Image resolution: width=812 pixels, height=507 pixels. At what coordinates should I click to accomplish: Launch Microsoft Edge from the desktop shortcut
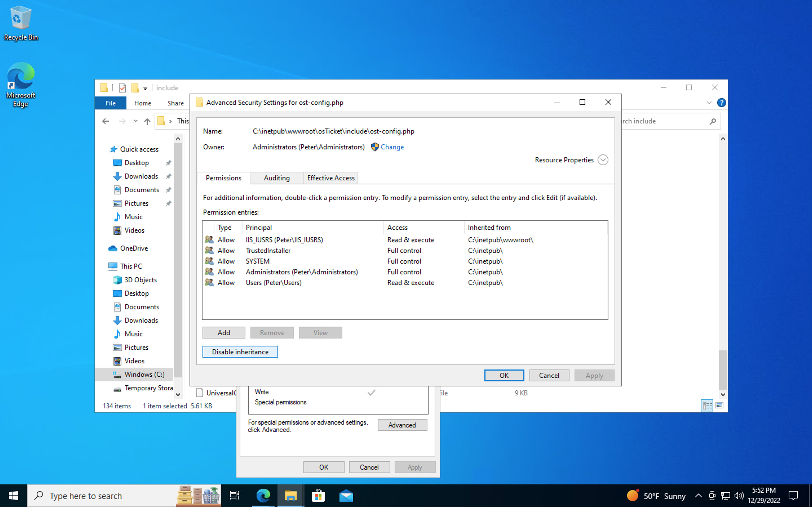tap(21, 84)
